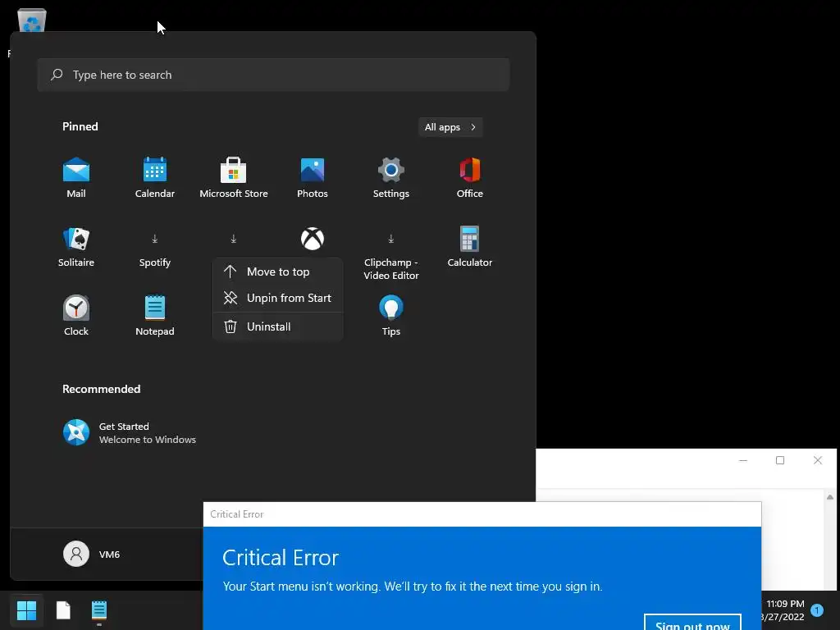Minimize the background white window
The image size is (840, 630).
pos(743,460)
